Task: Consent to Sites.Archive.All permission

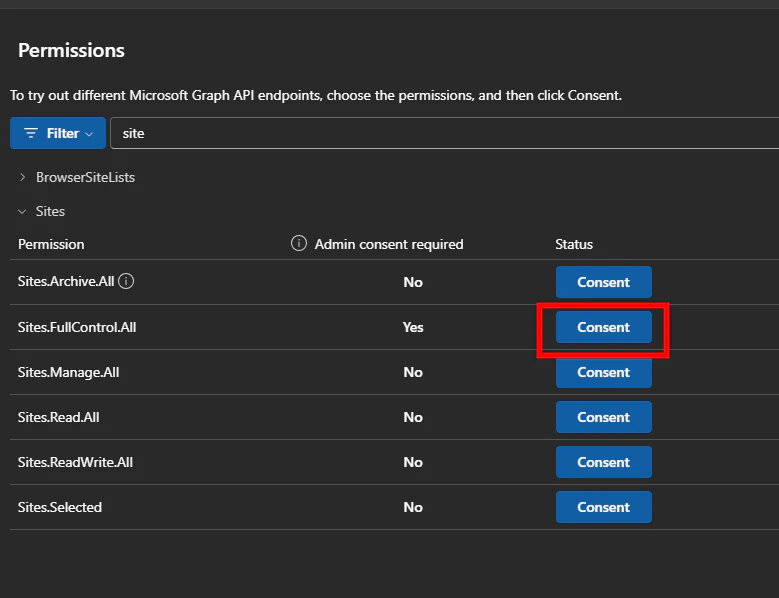Action: click(604, 282)
